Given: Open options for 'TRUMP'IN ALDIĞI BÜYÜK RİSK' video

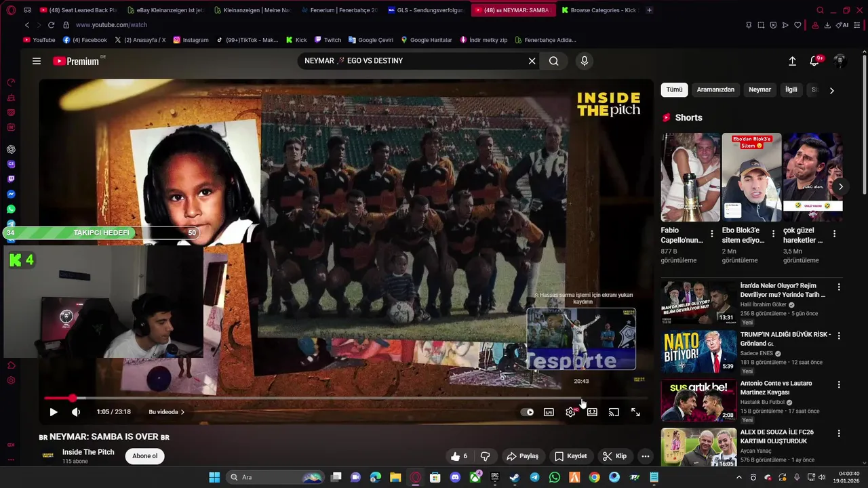Looking at the screenshot, I should click(839, 335).
